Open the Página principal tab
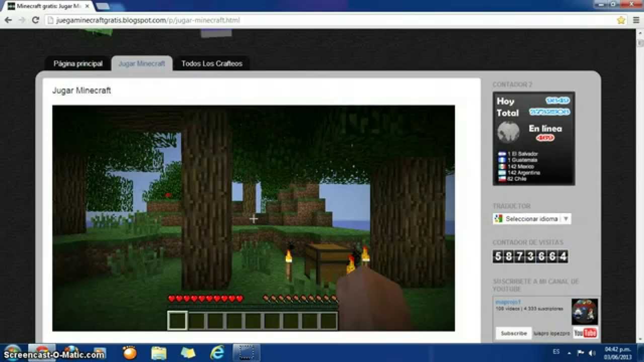 pyautogui.click(x=77, y=64)
